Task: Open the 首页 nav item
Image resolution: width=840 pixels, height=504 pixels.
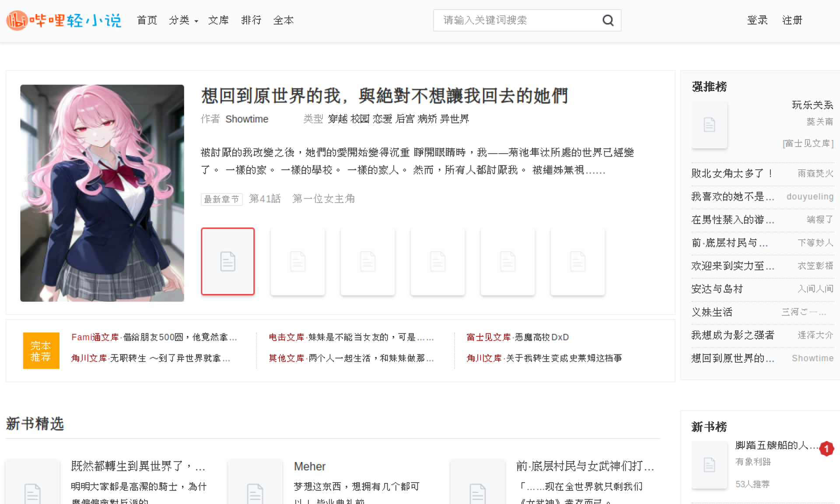Action: tap(147, 20)
